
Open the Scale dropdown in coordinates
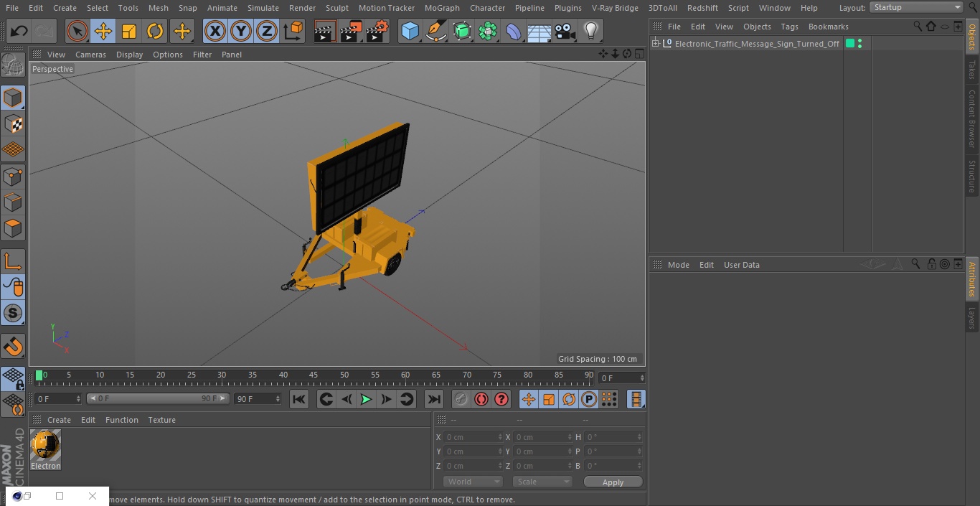(x=542, y=482)
